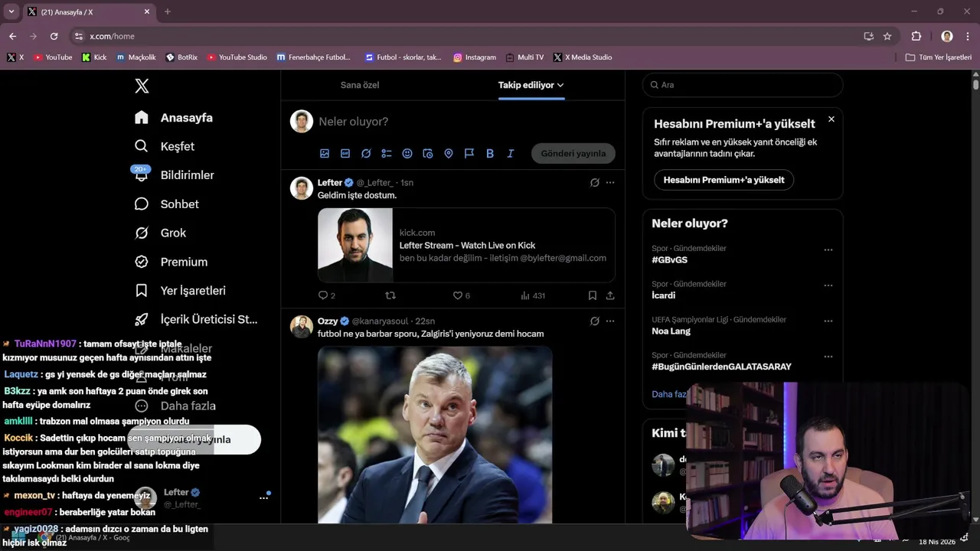Viewport: 980px width, 551px height.
Task: Open #GBvGS trend
Action: (x=669, y=260)
